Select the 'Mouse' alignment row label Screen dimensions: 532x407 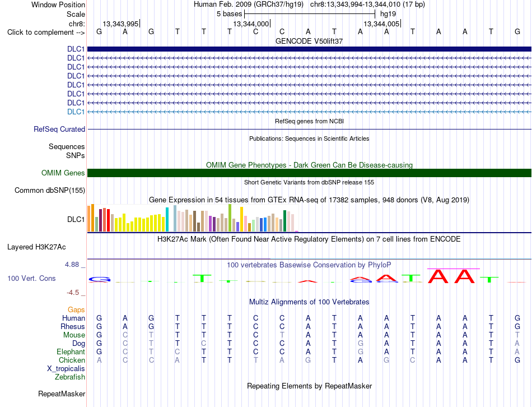pyautogui.click(x=74, y=335)
